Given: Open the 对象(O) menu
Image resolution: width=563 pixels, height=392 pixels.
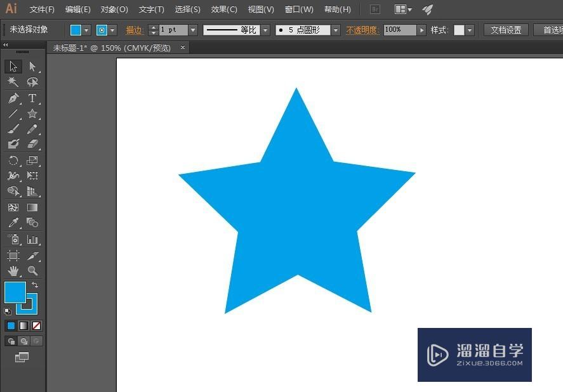Looking at the screenshot, I should click(x=114, y=10).
